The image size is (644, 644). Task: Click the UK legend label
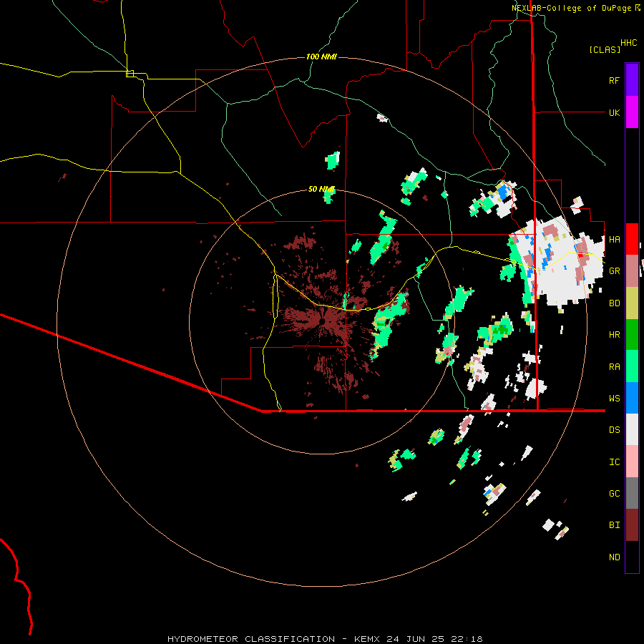pyautogui.click(x=614, y=112)
